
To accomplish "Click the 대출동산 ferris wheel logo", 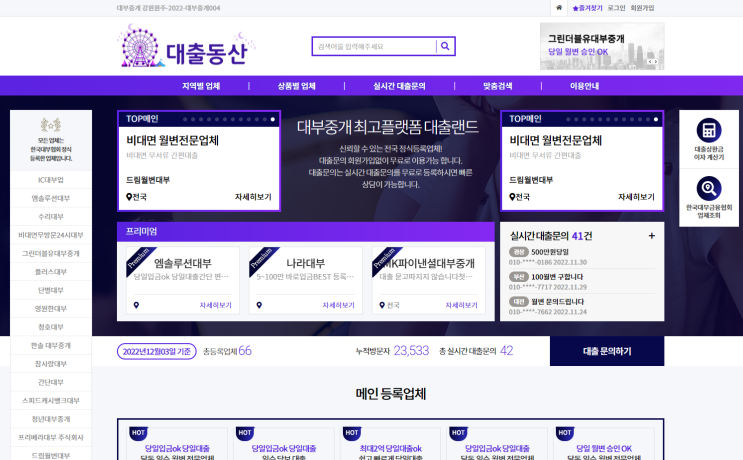I will 186,46.
